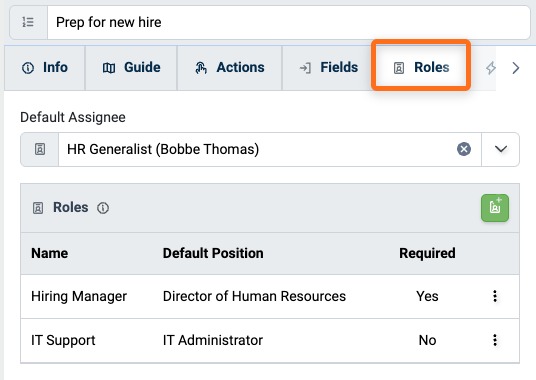
Task: Select the IT Support role name
Action: (63, 340)
